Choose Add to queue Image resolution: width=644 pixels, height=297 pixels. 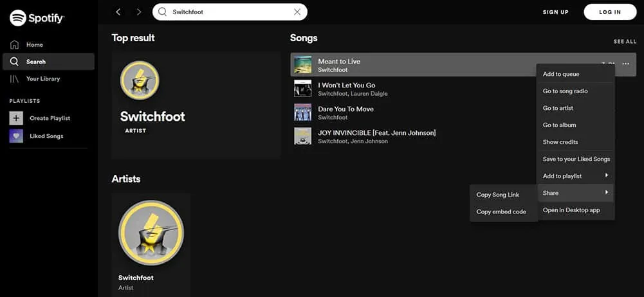[x=575, y=75]
